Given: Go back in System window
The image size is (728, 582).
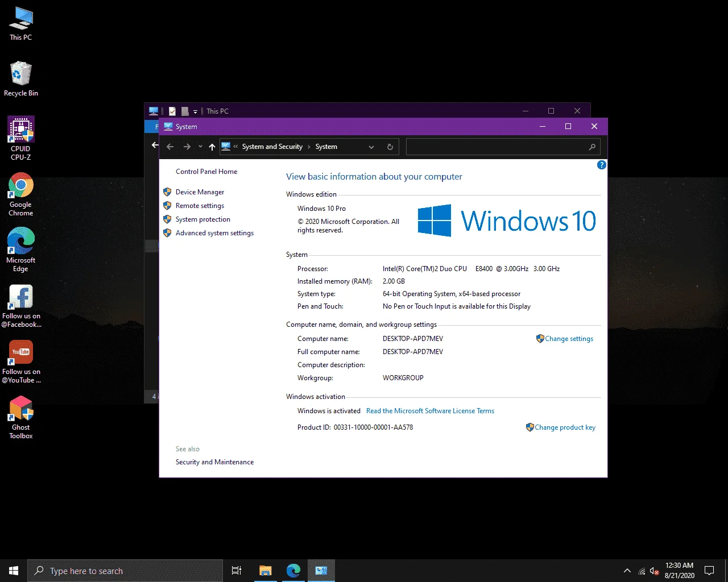Looking at the screenshot, I should pyautogui.click(x=170, y=147).
